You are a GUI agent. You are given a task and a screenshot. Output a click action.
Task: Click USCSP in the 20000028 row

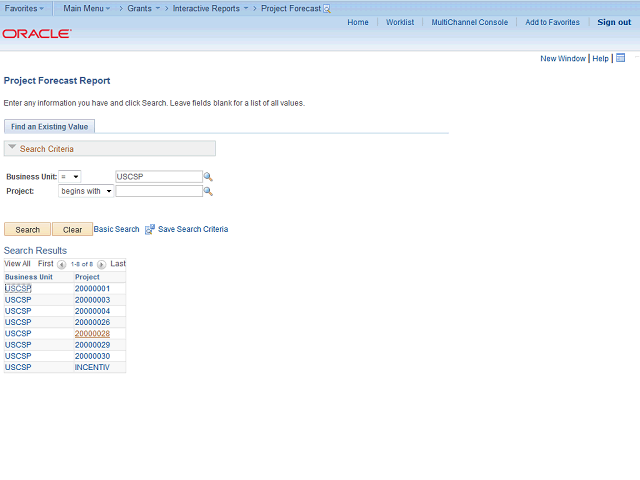point(18,333)
